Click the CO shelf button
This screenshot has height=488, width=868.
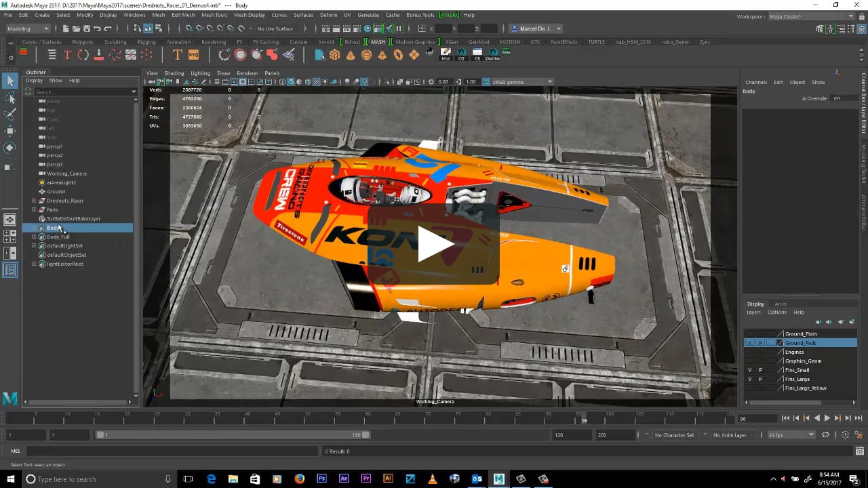point(462,55)
